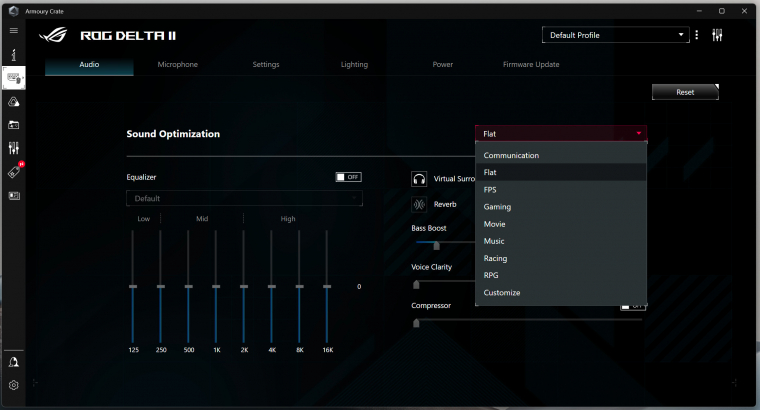
Task: Click the Voice Clarity label
Action: [x=431, y=267]
